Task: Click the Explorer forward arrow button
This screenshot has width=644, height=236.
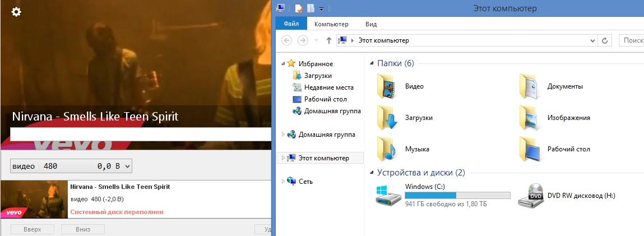Action: 303,40
